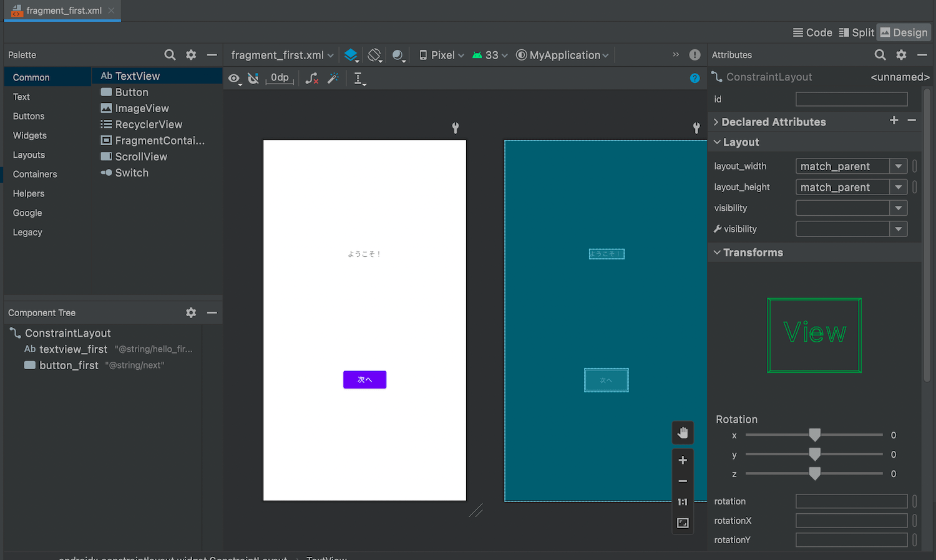Image resolution: width=936 pixels, height=560 pixels.
Task: Select Widgets palette category
Action: [47, 135]
